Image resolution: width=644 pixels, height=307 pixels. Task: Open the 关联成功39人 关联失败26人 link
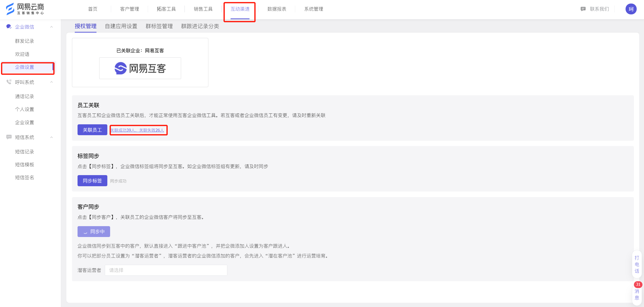(x=137, y=130)
